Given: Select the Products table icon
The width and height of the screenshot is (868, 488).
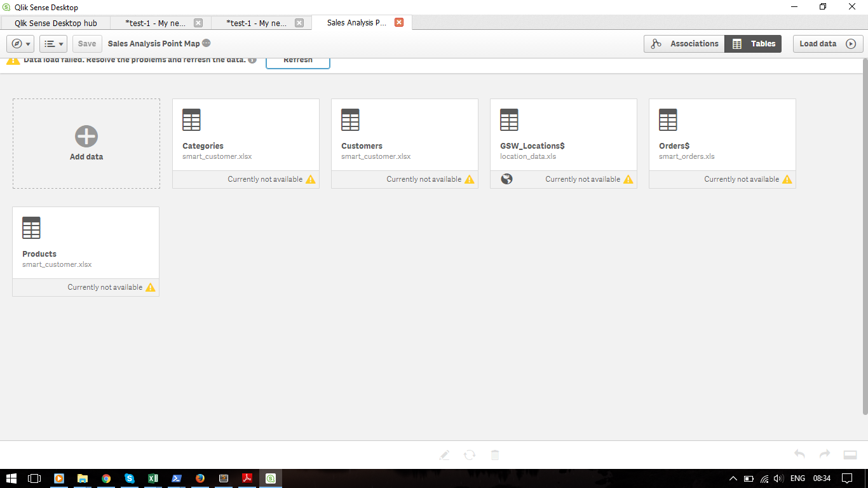Looking at the screenshot, I should (x=31, y=228).
